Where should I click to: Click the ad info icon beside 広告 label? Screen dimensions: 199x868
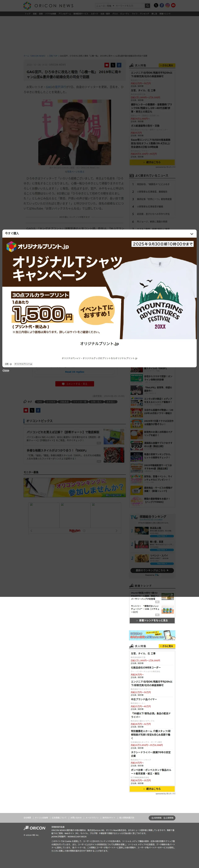click(x=11, y=364)
